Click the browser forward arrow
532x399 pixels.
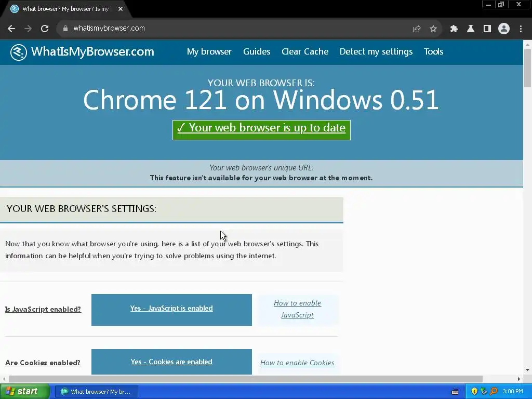tap(28, 29)
